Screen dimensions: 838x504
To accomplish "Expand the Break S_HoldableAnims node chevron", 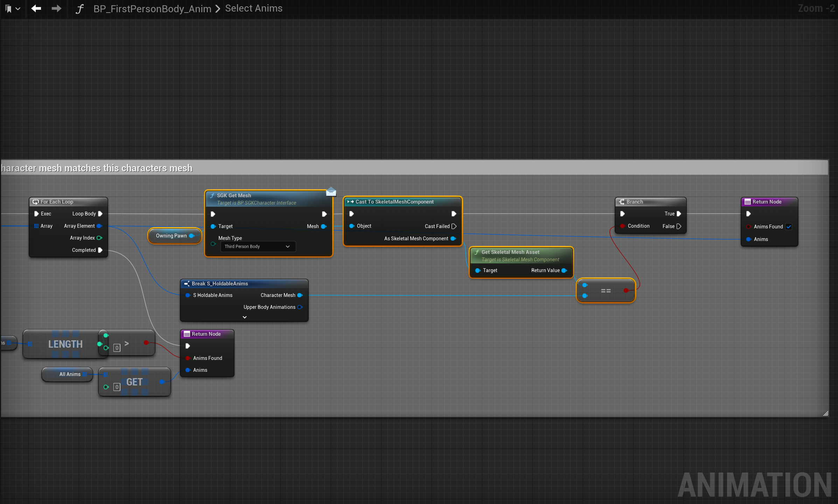I will point(244,317).
